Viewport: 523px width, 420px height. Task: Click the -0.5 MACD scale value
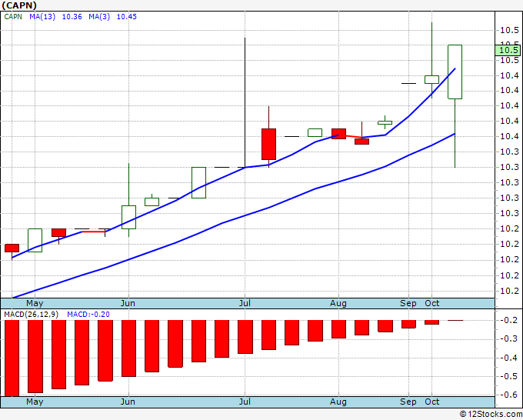[x=509, y=376]
